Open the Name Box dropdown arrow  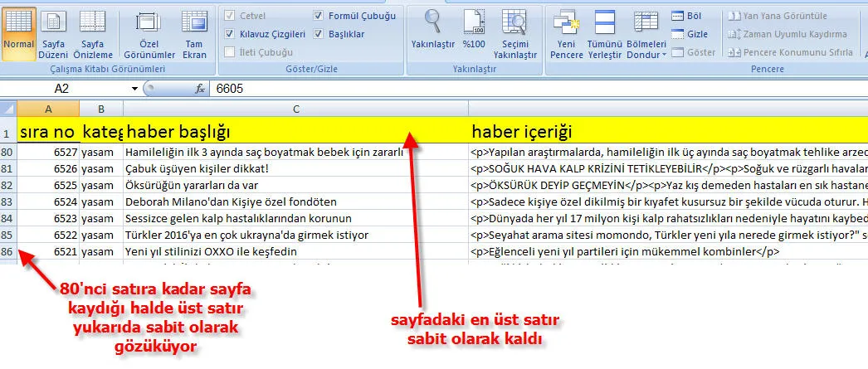[x=134, y=88]
